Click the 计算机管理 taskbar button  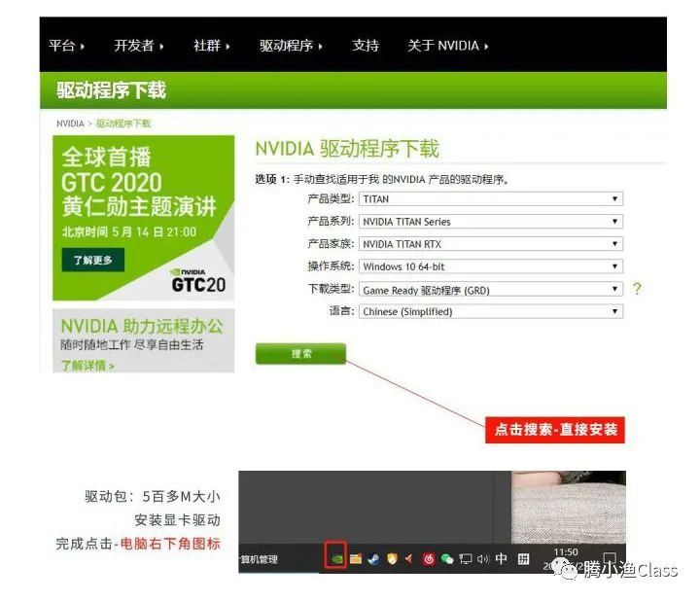(259, 559)
